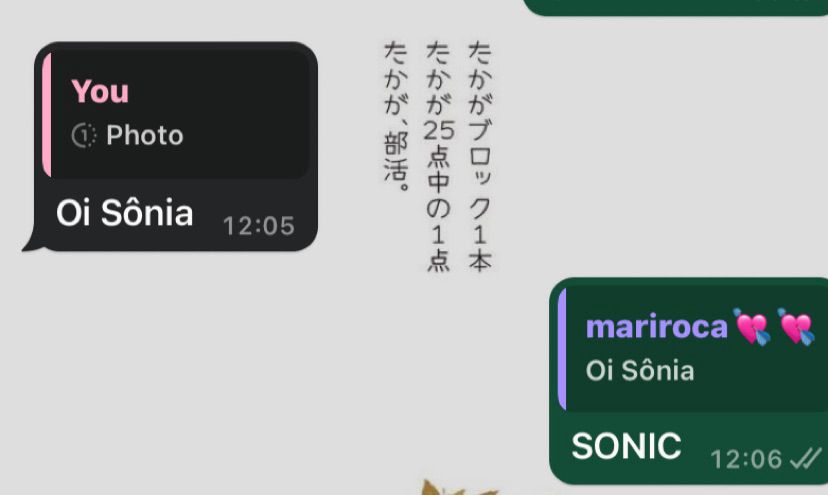The height and width of the screenshot is (495, 828).
Task: Click the view-once timer icon beside Photo
Action: [x=84, y=135]
